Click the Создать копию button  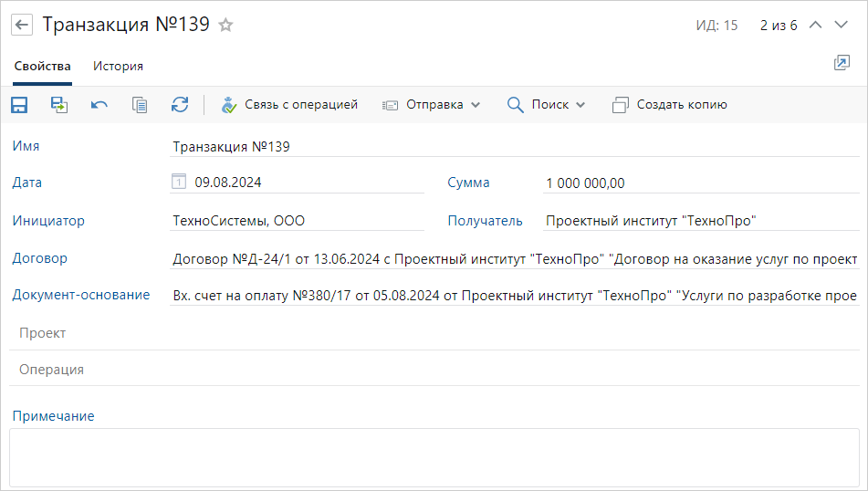670,105
